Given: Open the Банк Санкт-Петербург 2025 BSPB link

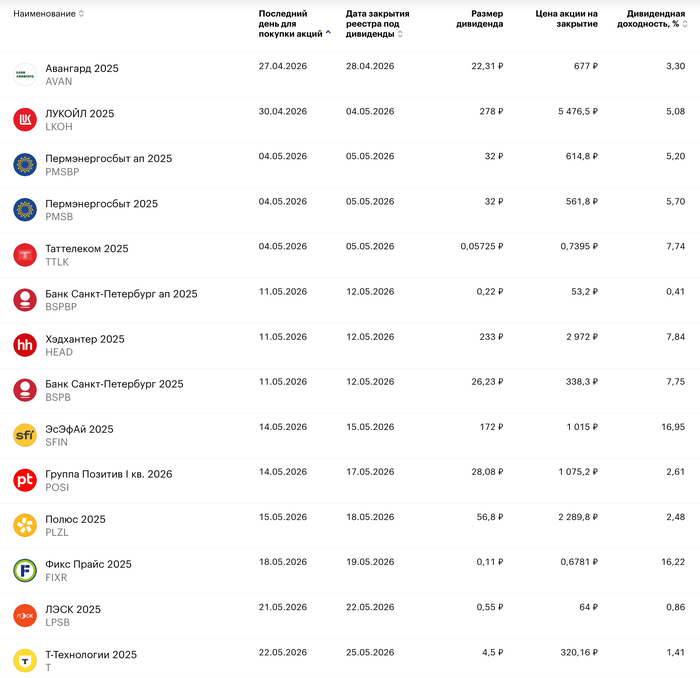Looking at the screenshot, I should tap(114, 384).
